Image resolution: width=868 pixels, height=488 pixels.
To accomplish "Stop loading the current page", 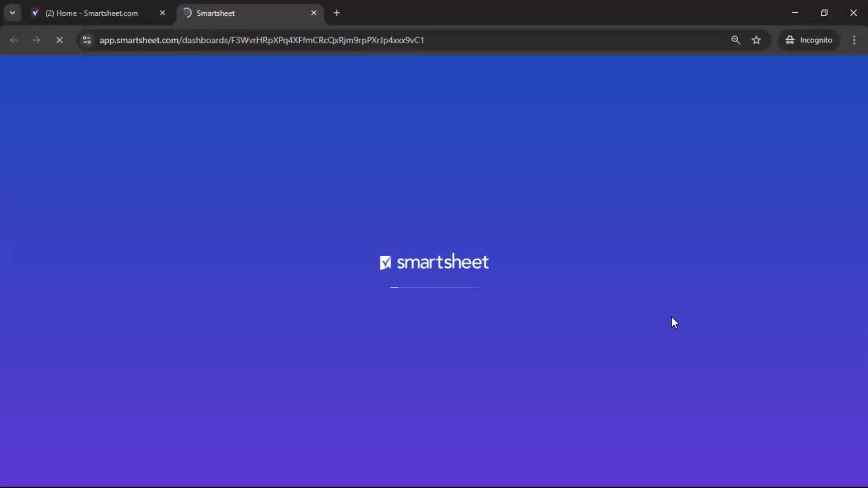I will [59, 40].
